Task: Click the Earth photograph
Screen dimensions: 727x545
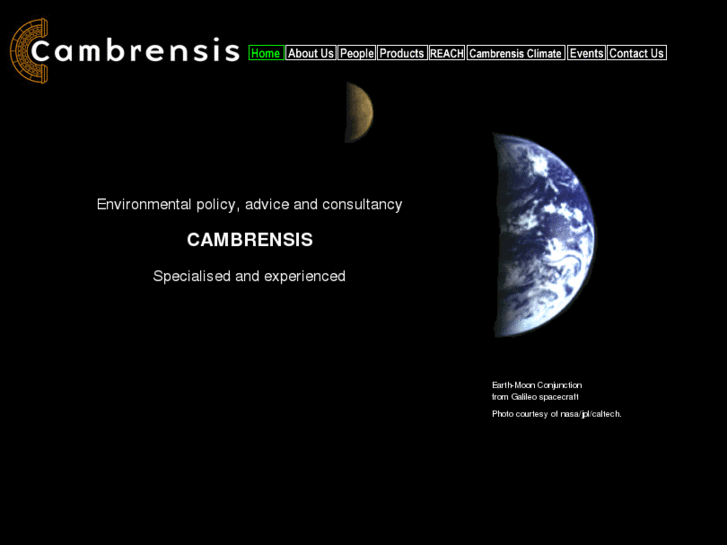Action: click(x=544, y=235)
